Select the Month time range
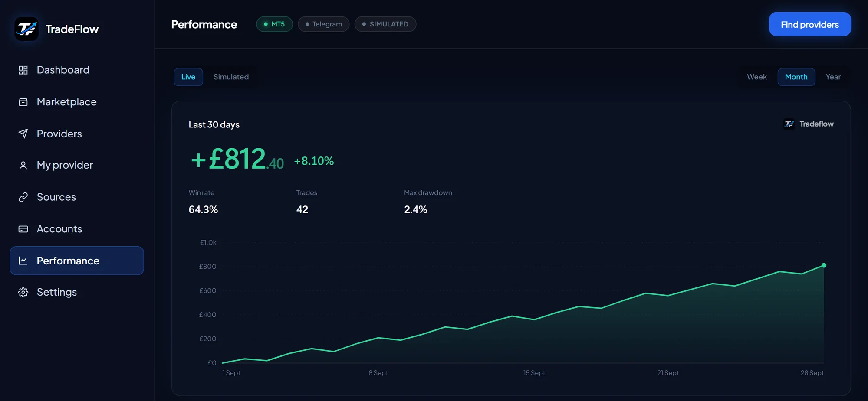Viewport: 868px width, 401px height. click(x=796, y=77)
